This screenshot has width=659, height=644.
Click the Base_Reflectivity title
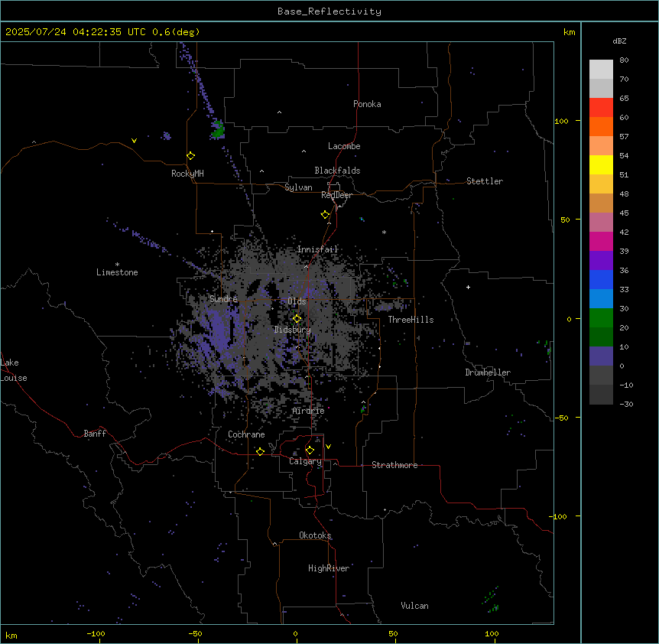(x=329, y=11)
